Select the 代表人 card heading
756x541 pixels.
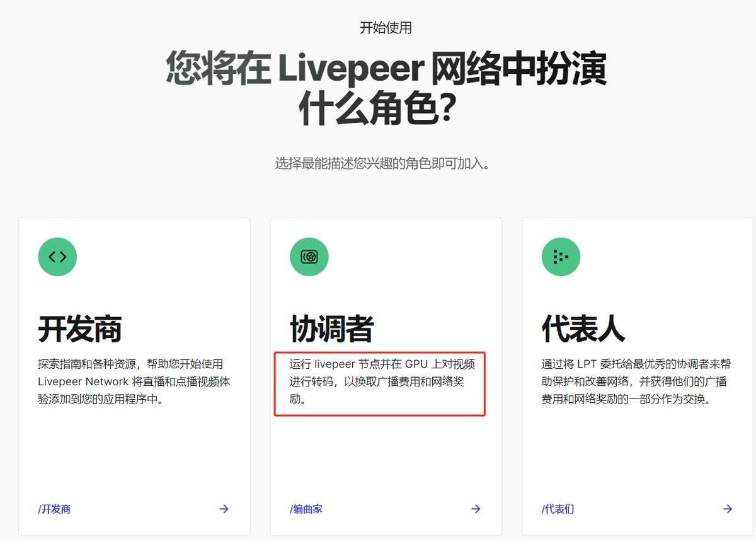coord(583,329)
